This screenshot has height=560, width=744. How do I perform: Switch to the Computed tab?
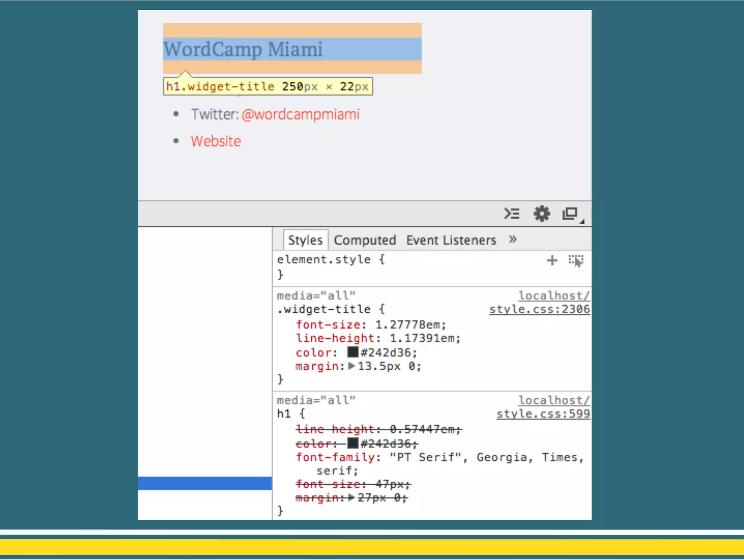365,240
